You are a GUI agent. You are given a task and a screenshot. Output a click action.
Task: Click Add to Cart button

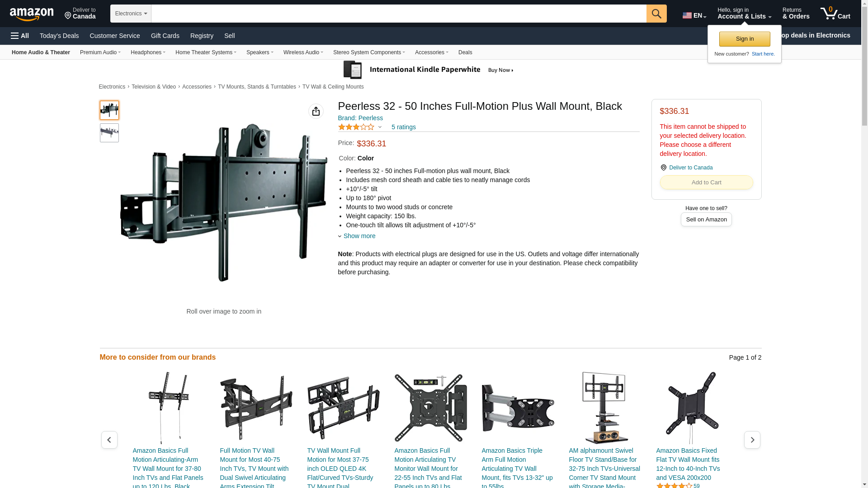[x=706, y=183]
